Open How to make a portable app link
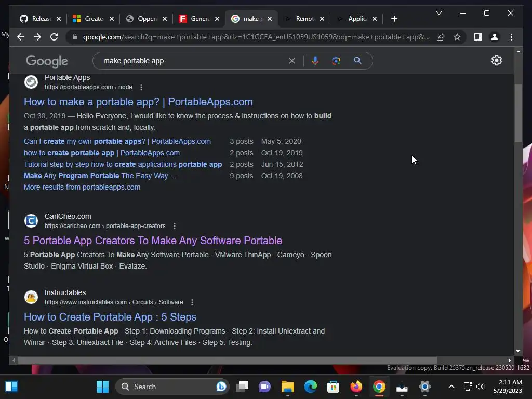Image resolution: width=532 pixels, height=399 pixels. [x=138, y=102]
